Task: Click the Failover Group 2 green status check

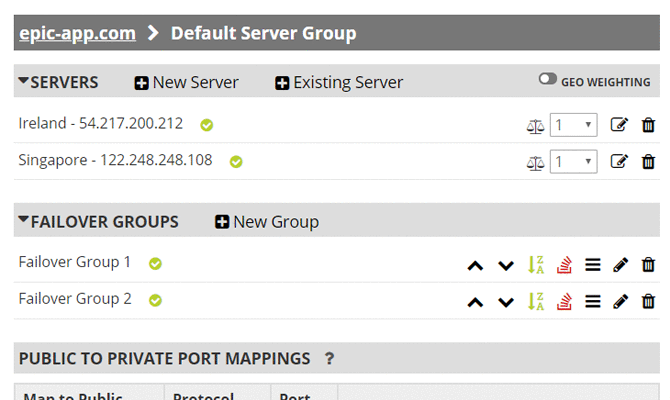Action: 156,299
